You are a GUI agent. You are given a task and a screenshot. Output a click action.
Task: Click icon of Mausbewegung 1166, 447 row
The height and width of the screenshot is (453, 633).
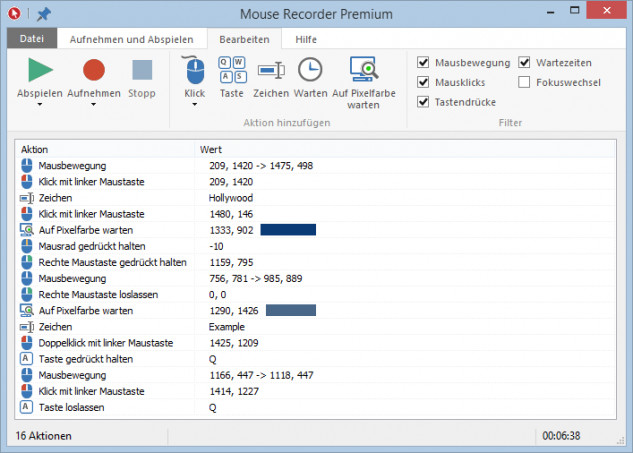[27, 375]
